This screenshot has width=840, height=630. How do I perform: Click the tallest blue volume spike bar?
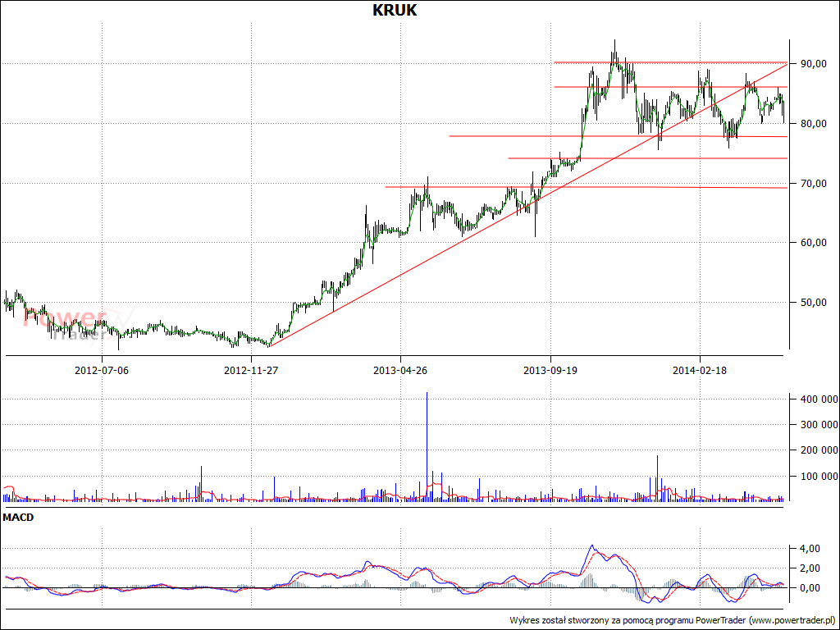click(427, 447)
